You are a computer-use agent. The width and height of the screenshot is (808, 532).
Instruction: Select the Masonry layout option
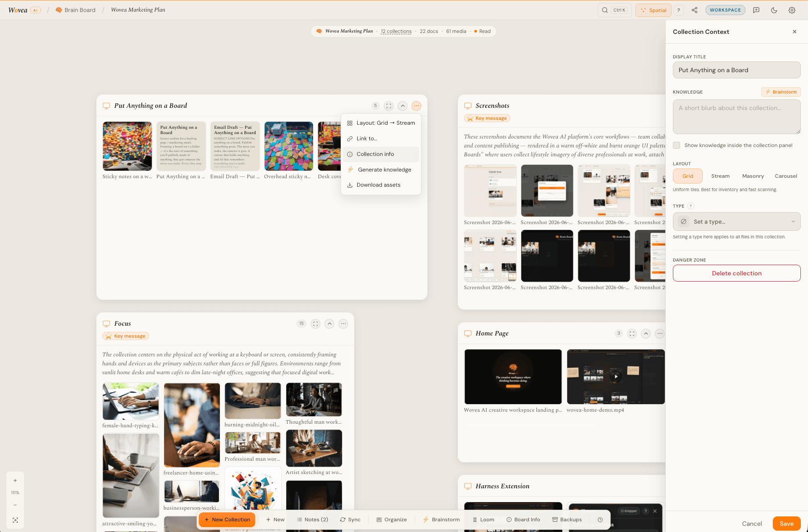pos(753,176)
